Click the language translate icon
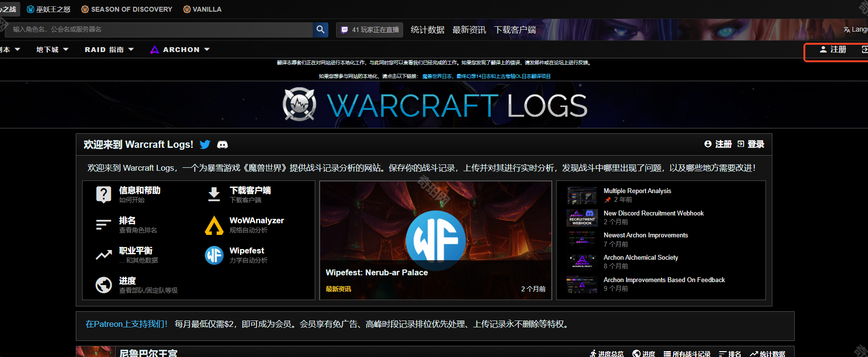Image resolution: width=868 pixels, height=357 pixels. pyautogui.click(x=847, y=30)
